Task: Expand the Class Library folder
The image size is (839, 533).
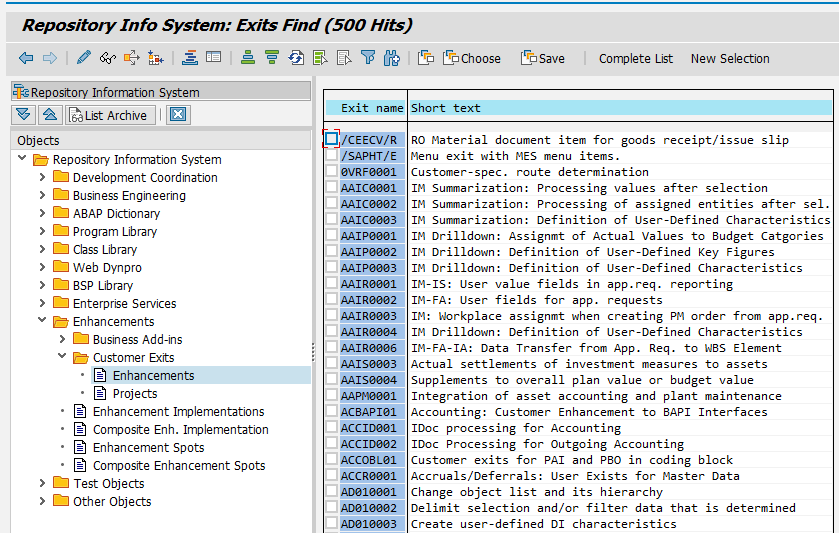Action: pos(43,249)
